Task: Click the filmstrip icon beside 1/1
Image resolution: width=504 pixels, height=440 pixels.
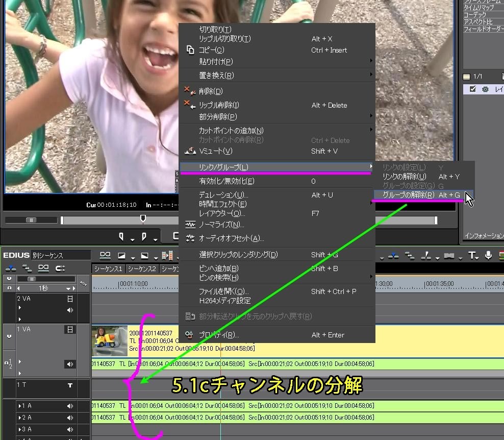Action: coord(466,76)
